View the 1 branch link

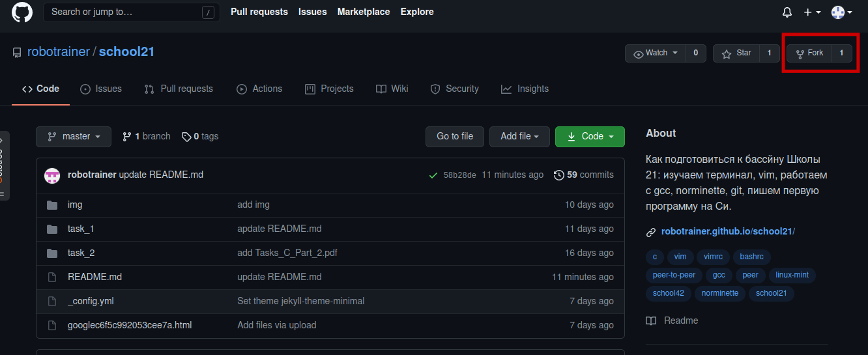coord(147,137)
